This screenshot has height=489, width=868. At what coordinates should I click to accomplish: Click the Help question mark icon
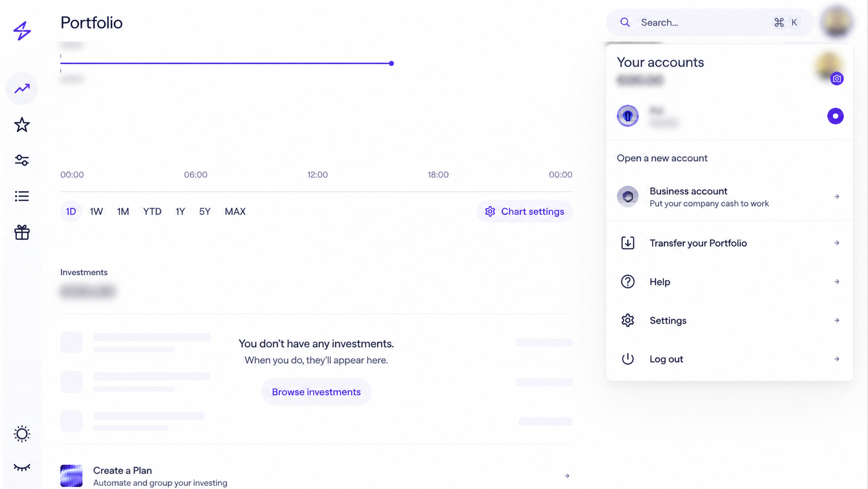click(x=628, y=282)
